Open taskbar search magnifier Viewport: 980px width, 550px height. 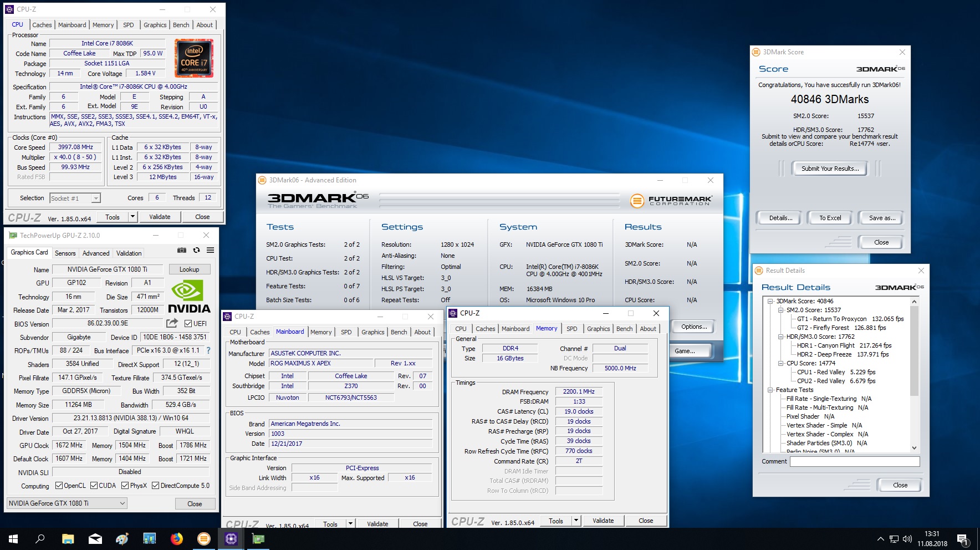click(40, 538)
